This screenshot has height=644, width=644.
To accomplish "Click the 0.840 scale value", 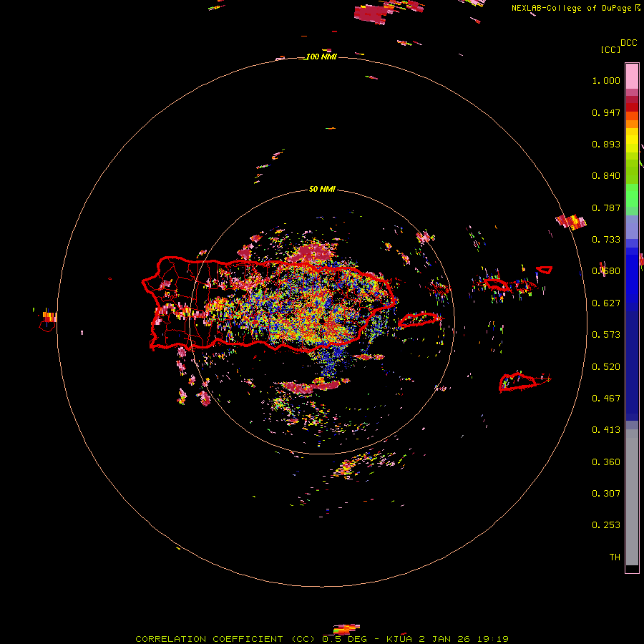I will (x=606, y=176).
